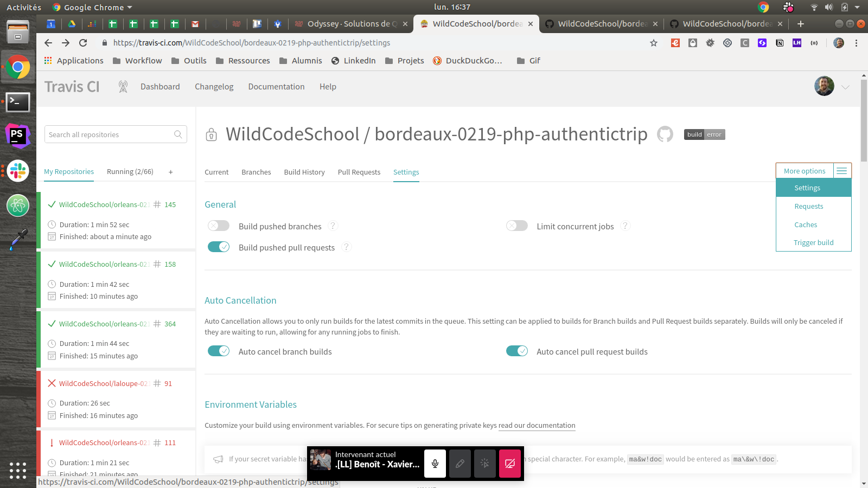
Task: Click the Help navigation link
Action: click(x=328, y=87)
